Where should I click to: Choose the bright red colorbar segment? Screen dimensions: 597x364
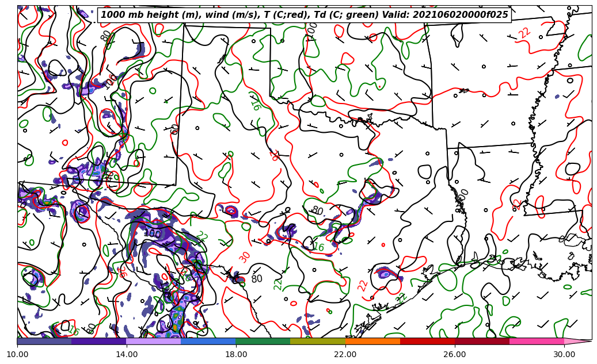pyautogui.click(x=427, y=341)
